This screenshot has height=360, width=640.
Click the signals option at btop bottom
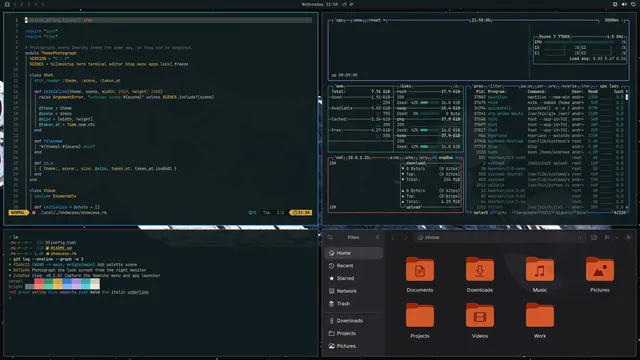click(565, 212)
